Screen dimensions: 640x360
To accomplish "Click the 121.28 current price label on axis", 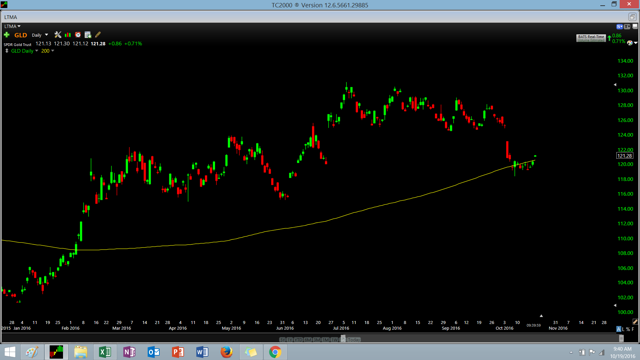I will click(624, 156).
